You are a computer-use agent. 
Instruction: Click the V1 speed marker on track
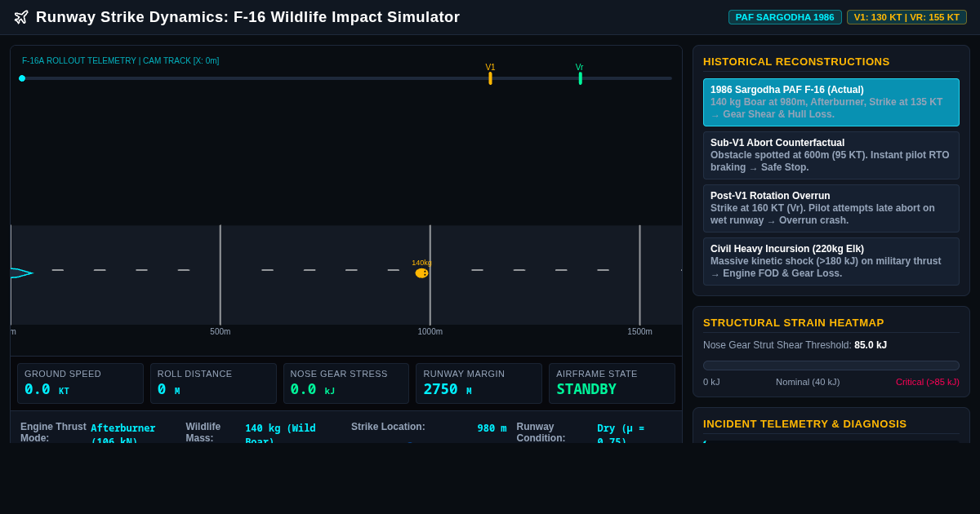point(490,78)
